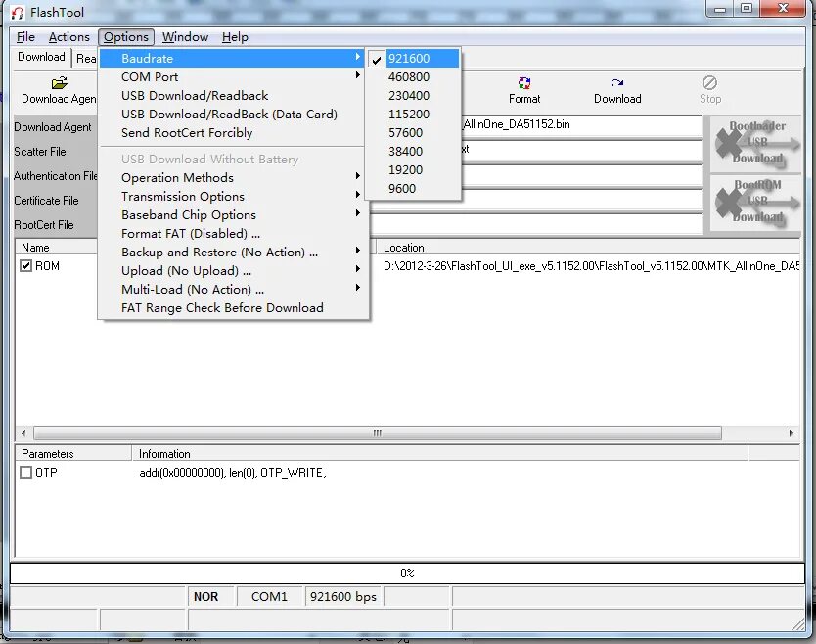
Task: Expand the Baudrate submenu
Action: point(232,59)
